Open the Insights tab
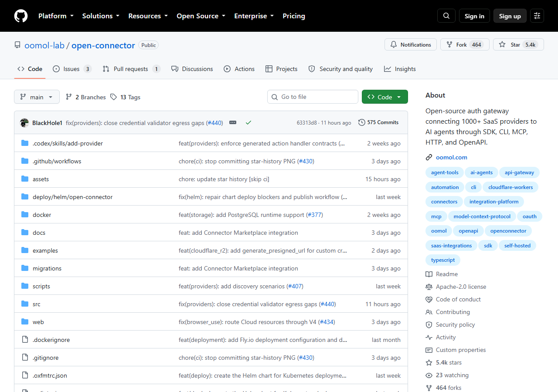 400,69
